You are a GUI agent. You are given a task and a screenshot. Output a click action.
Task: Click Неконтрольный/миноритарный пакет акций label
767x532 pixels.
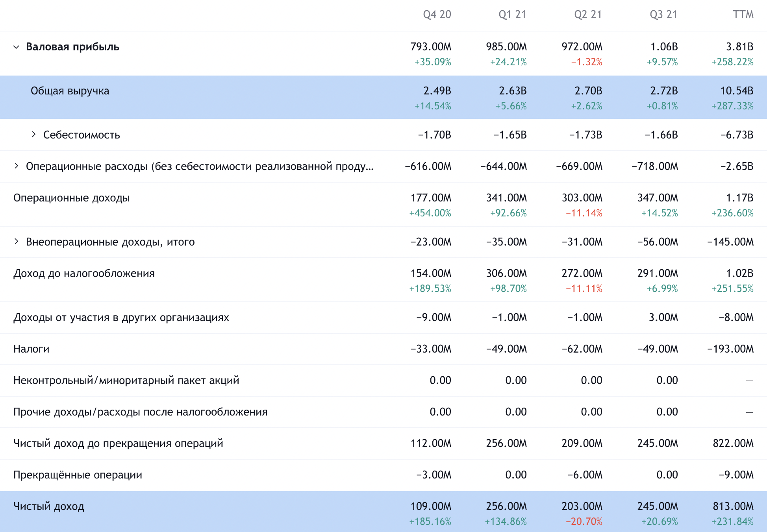pos(126,381)
